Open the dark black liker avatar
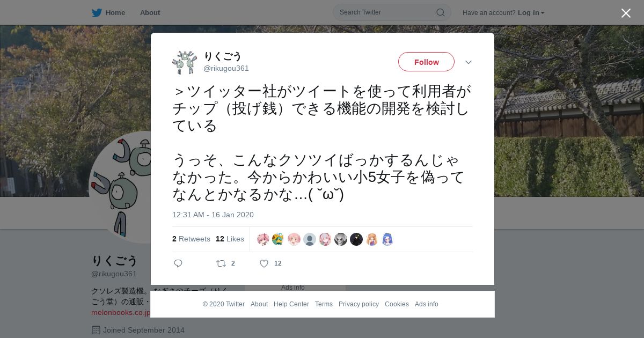Screen dimensions: 644x338 [356, 239]
